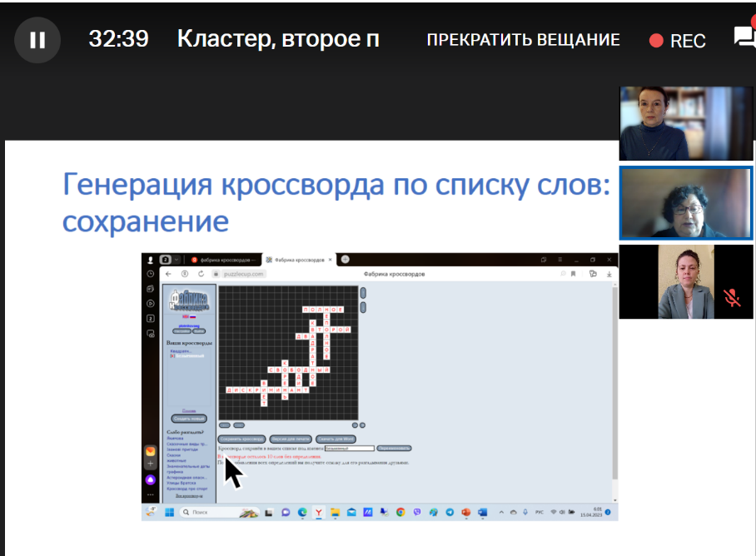
Task: Open a new browser tab with plus icon
Action: point(345,260)
